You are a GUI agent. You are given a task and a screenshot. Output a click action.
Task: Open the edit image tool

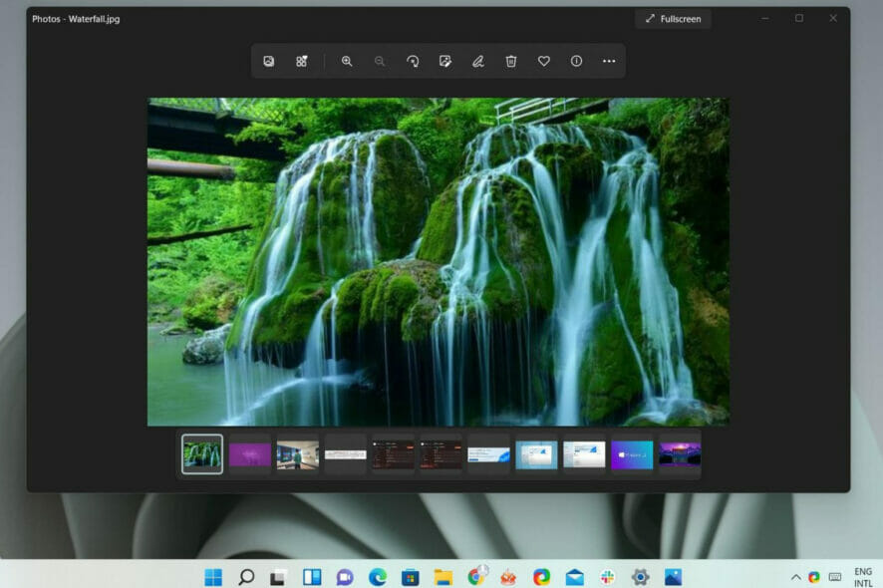click(445, 61)
